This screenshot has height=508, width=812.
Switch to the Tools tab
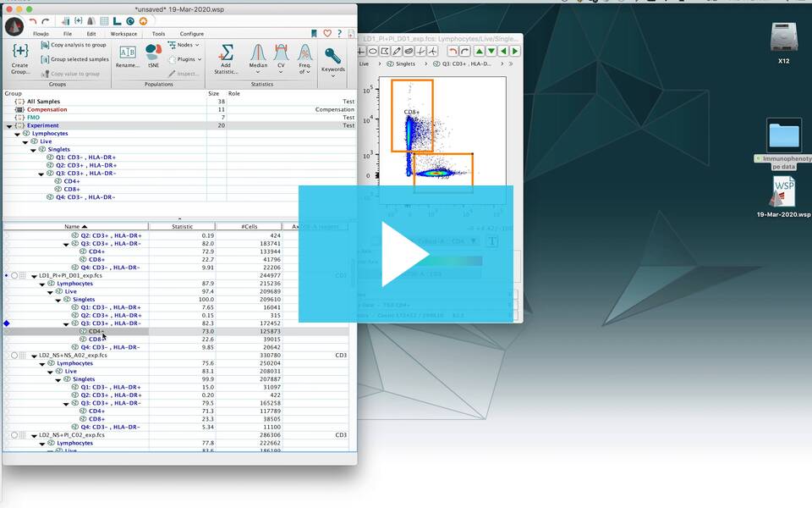pyautogui.click(x=158, y=34)
